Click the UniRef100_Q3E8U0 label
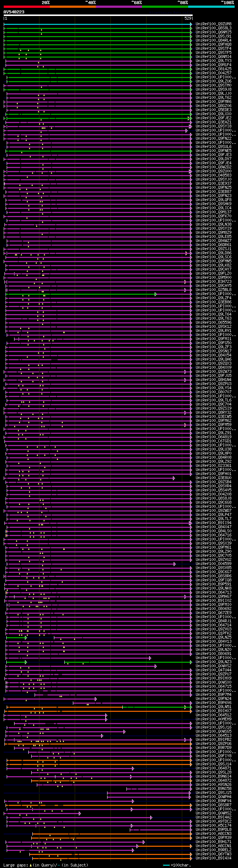 point(213,478)
